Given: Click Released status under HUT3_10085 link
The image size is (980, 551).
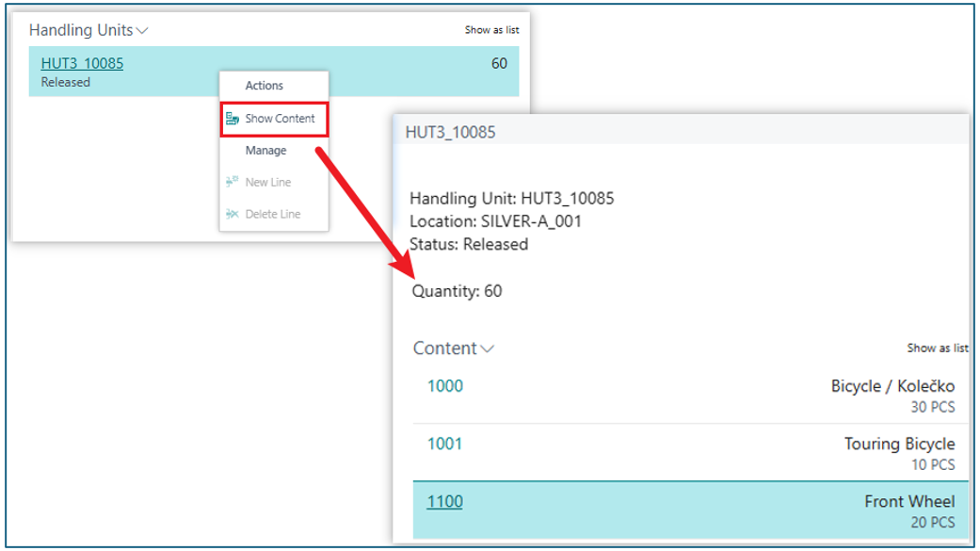Looking at the screenshot, I should pos(66,82).
